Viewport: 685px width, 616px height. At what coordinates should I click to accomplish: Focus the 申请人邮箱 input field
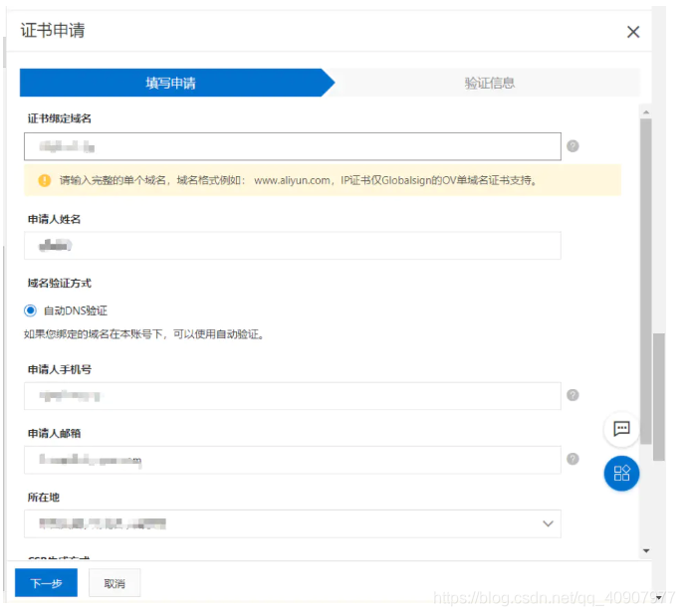click(x=293, y=460)
